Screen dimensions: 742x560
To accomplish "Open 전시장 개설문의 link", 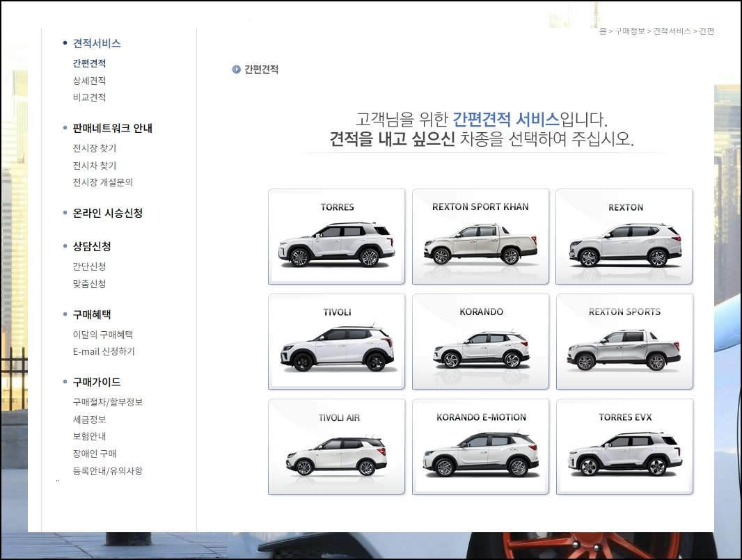I will point(103,182).
